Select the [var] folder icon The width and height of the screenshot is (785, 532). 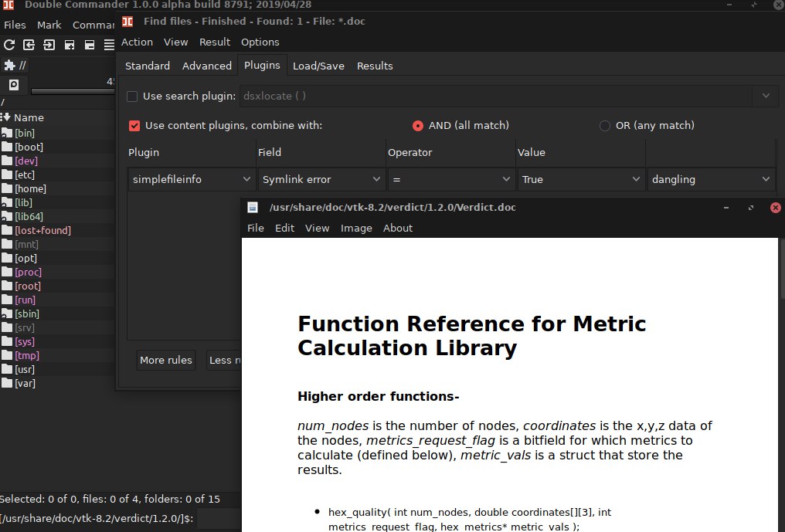tap(6, 383)
